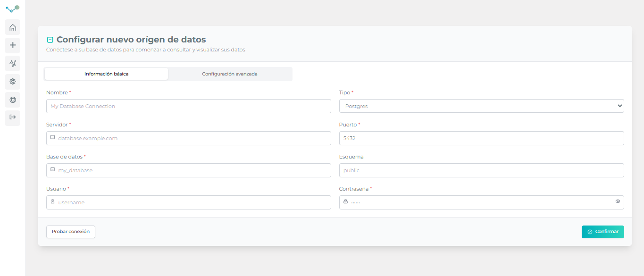Click into the Servidor field
The height and width of the screenshot is (276, 644).
point(189,138)
